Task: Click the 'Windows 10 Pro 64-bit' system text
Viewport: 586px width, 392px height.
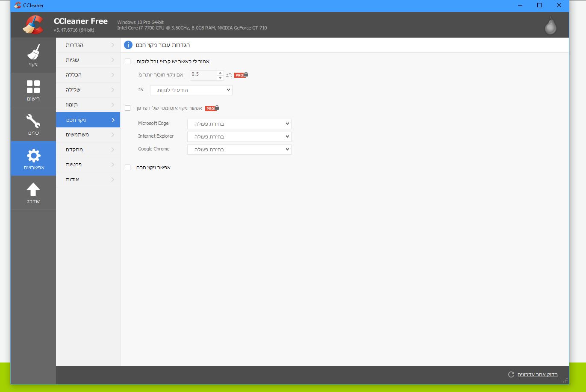Action: tap(141, 22)
